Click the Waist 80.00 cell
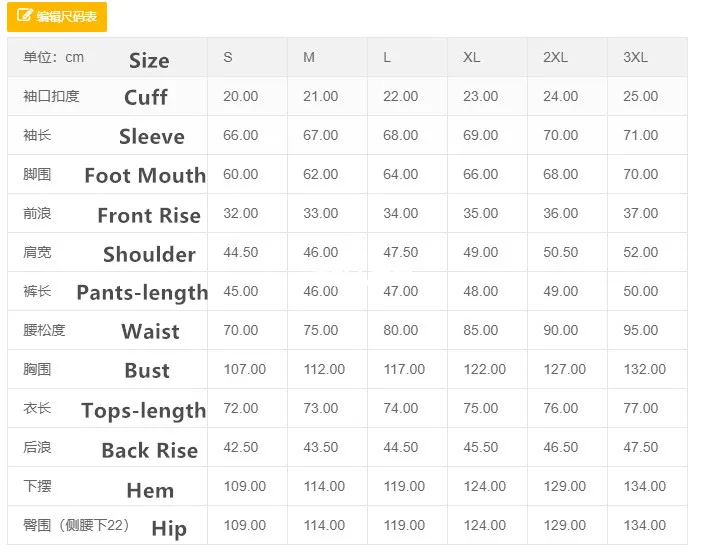Screen dimensions: 723x555 coord(401,330)
